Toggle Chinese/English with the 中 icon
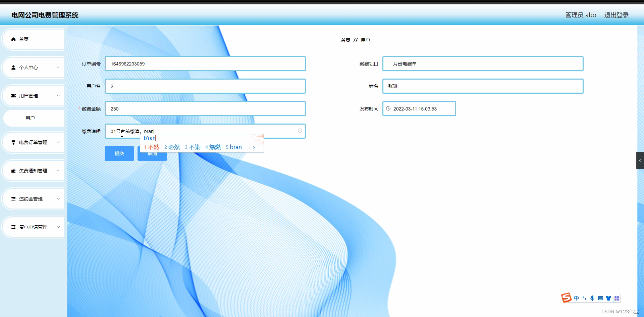This screenshot has width=644, height=317. [576, 298]
